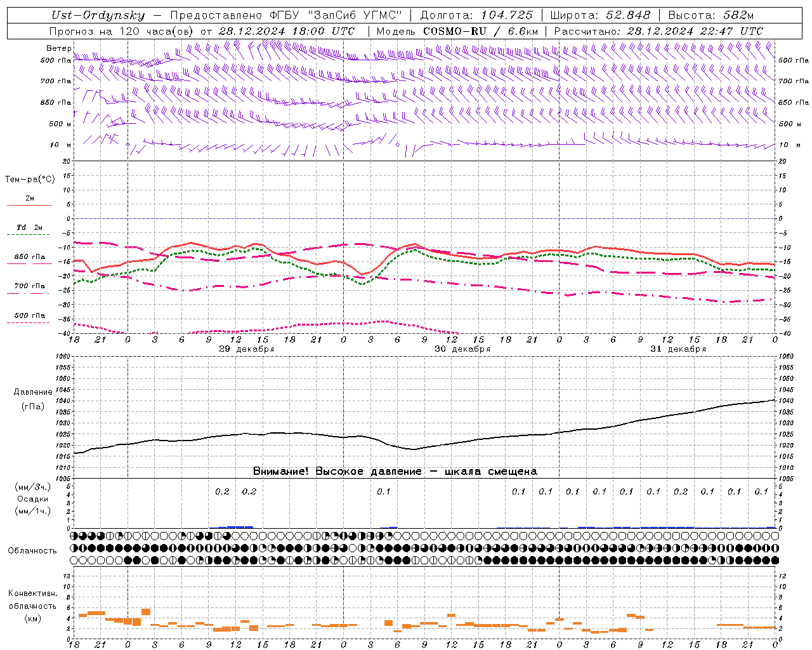The image size is (812, 650).
Task: Click the 'Рассчитано: 28.12.2024 22:47 UTC' timestamp
Action: 658,31
